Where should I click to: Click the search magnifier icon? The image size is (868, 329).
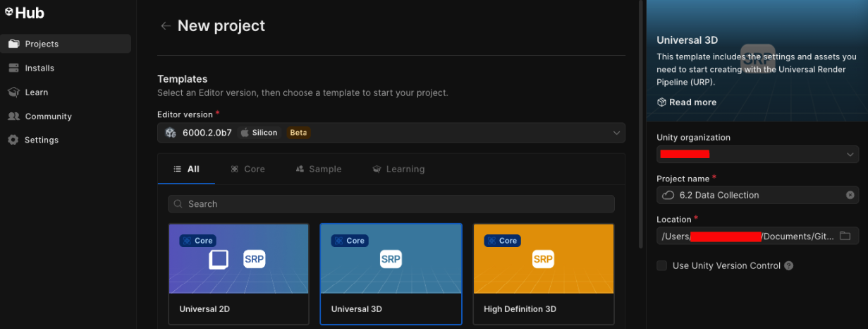179,204
